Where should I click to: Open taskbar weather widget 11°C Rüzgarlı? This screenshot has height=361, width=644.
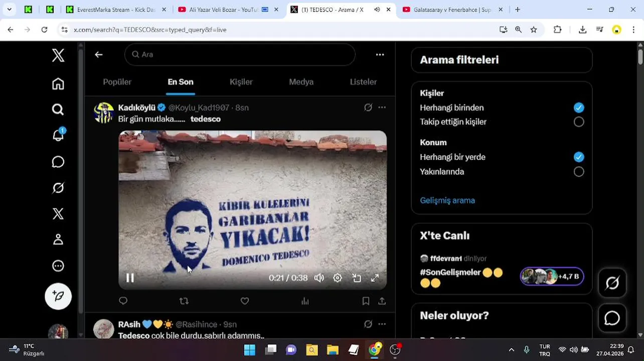(x=28, y=349)
